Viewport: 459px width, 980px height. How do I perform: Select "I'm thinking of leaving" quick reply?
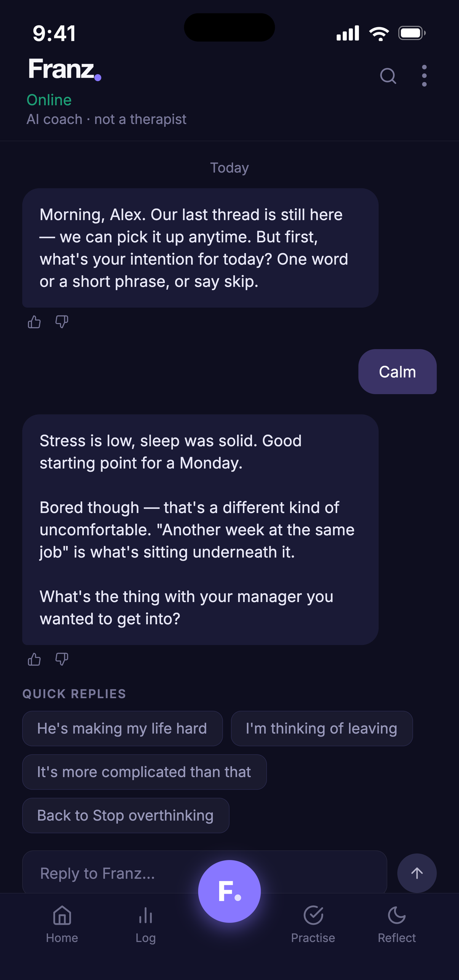pyautogui.click(x=322, y=728)
